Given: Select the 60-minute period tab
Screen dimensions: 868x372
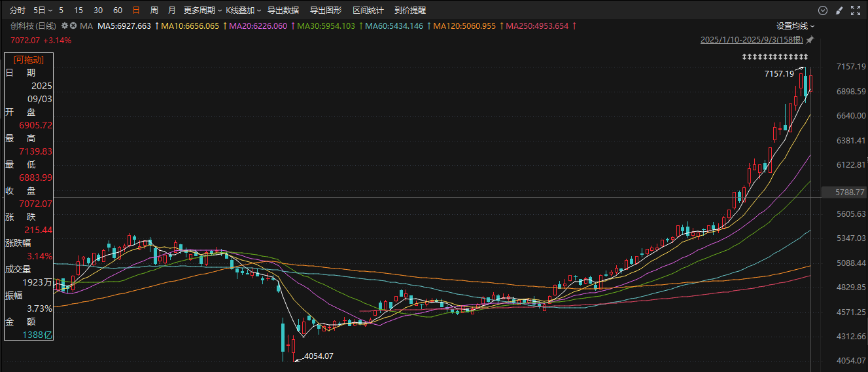Looking at the screenshot, I should coord(118,10).
